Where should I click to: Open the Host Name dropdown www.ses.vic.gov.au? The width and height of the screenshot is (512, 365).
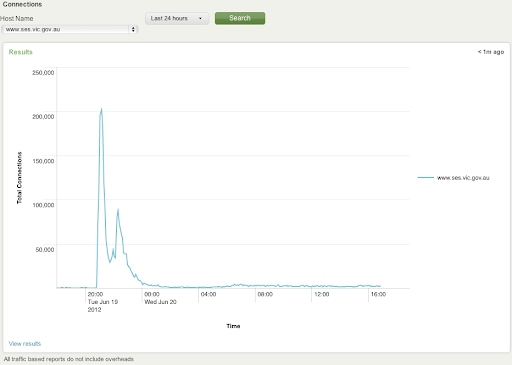[x=69, y=29]
